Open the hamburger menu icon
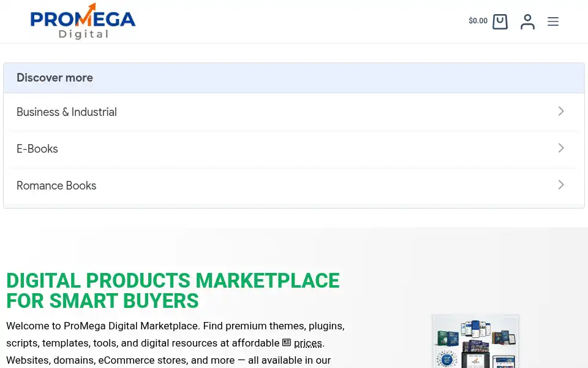This screenshot has width=588, height=368. (x=552, y=21)
